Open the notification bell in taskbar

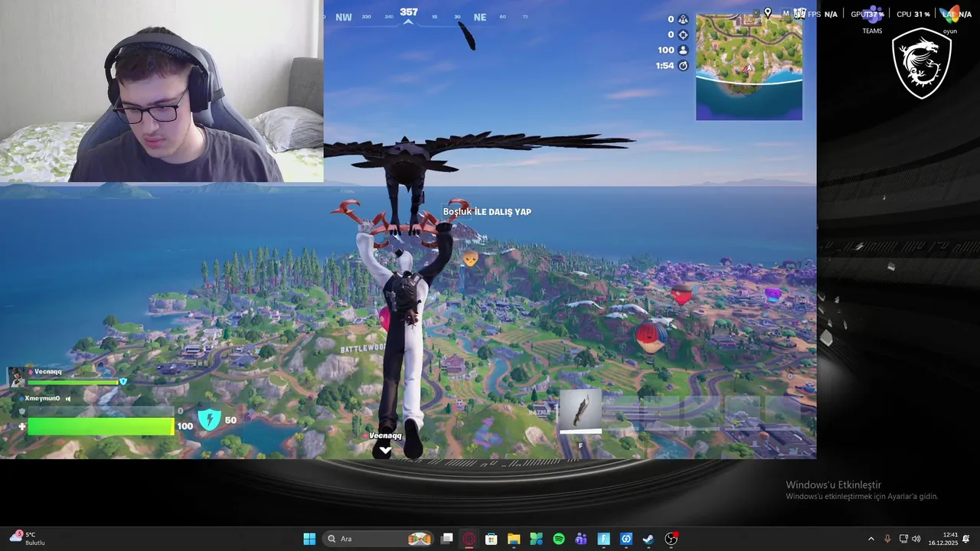(966, 539)
